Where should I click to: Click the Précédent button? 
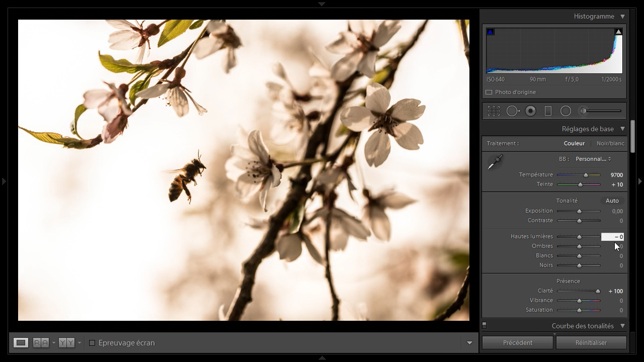tap(518, 343)
